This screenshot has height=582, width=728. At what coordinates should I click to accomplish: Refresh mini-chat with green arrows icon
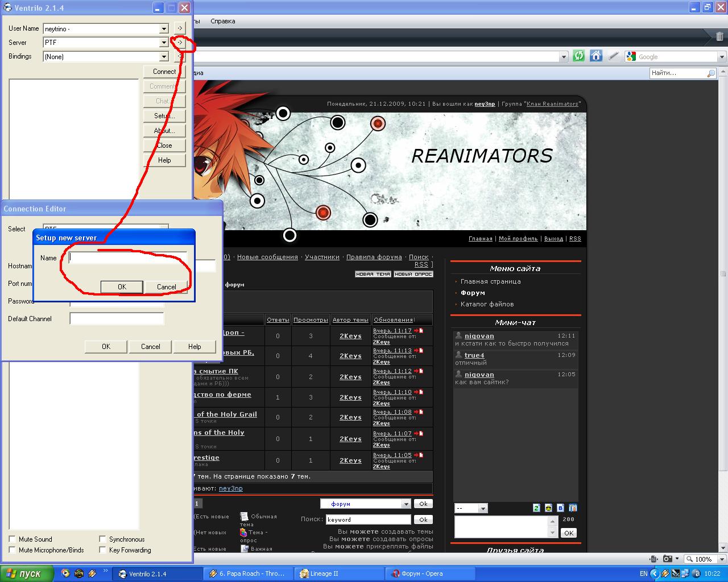tap(536, 508)
